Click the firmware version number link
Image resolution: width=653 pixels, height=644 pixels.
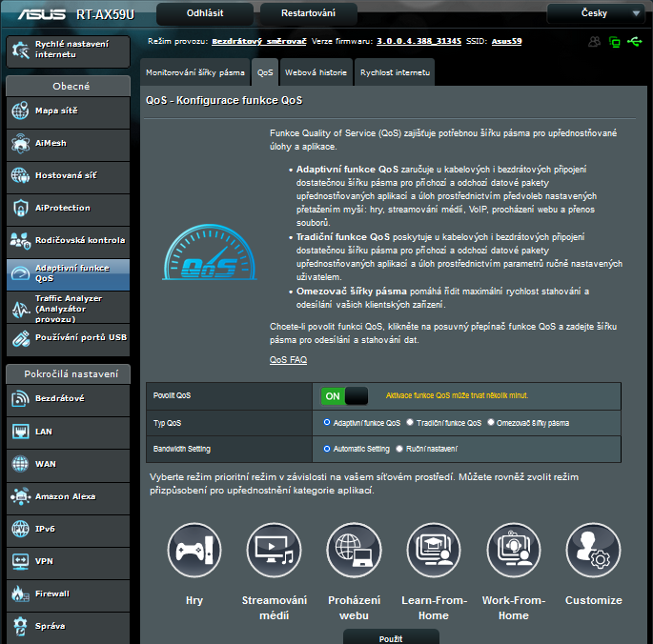[x=418, y=42]
